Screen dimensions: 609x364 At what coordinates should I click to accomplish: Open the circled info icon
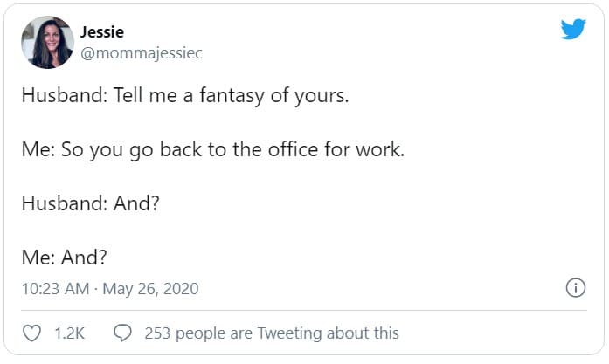click(575, 288)
